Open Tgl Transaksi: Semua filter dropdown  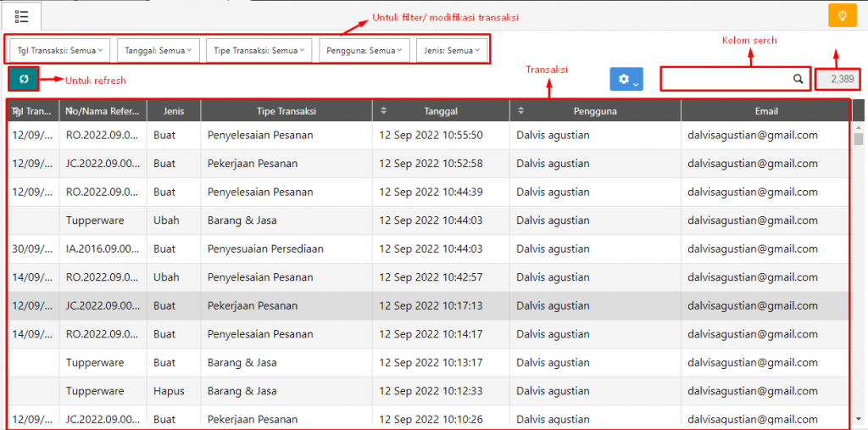60,50
